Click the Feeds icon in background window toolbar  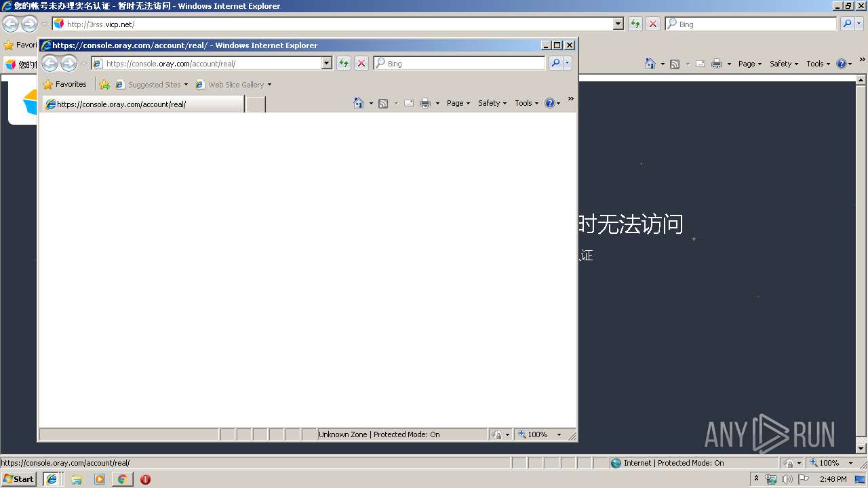coord(675,64)
